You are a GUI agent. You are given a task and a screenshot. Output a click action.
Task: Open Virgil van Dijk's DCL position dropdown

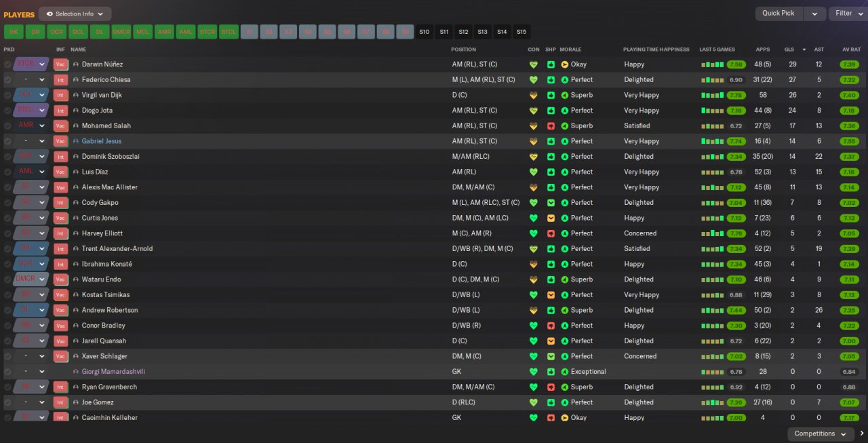click(x=31, y=95)
